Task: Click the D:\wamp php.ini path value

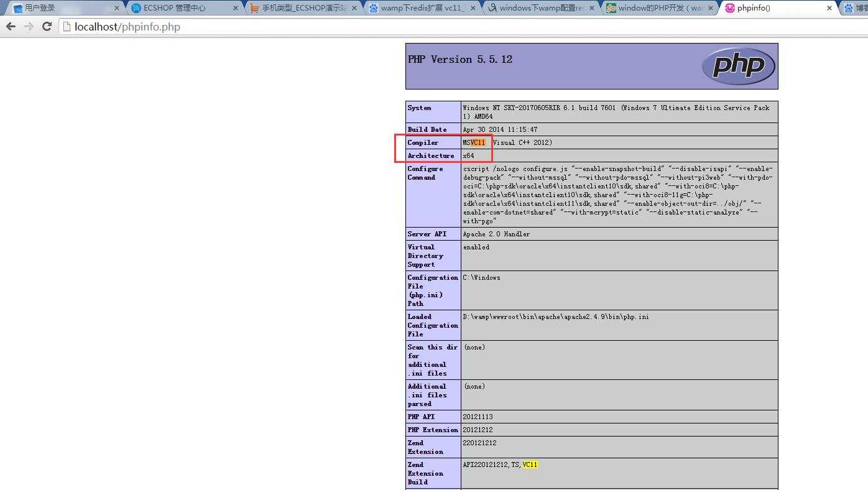Action: click(556, 317)
